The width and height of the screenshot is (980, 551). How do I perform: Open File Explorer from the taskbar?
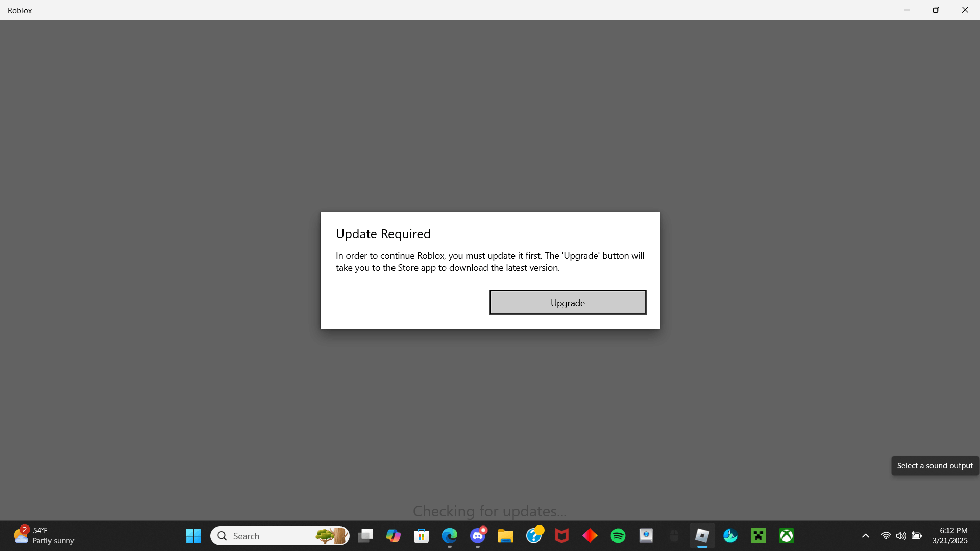[506, 536]
